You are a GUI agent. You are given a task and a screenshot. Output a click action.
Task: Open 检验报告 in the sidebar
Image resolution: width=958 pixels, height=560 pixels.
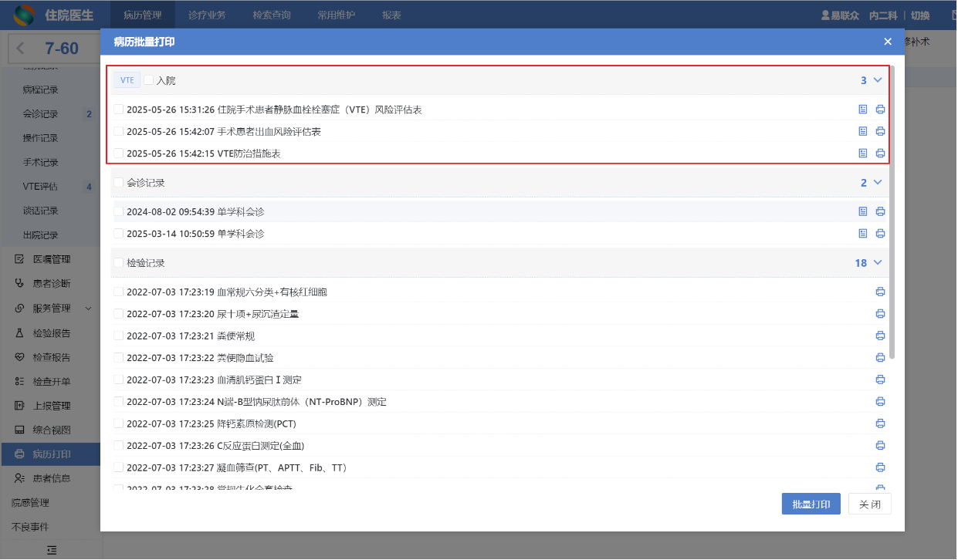[x=50, y=333]
